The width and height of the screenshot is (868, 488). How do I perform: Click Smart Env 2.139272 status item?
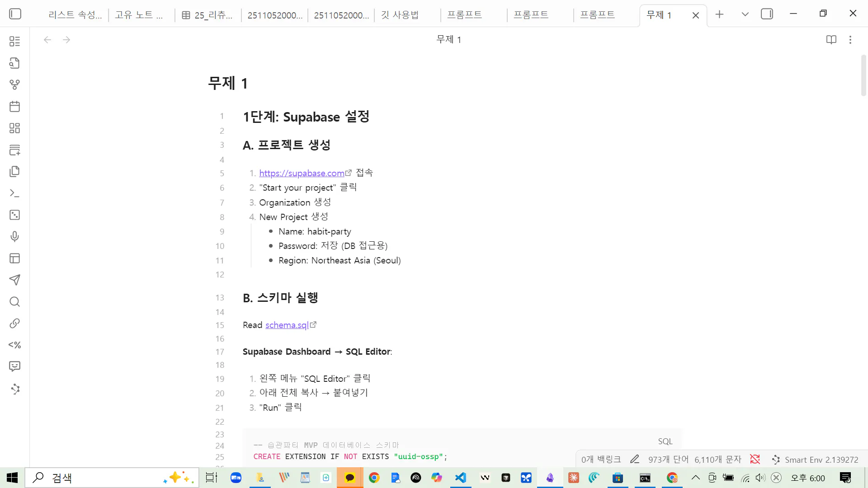tap(815, 460)
